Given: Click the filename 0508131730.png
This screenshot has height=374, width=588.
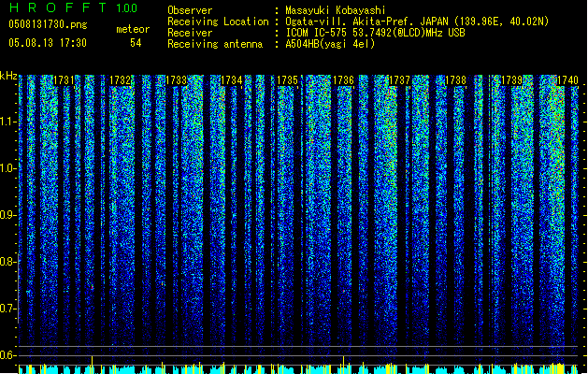Looking at the screenshot, I should coord(48,24).
